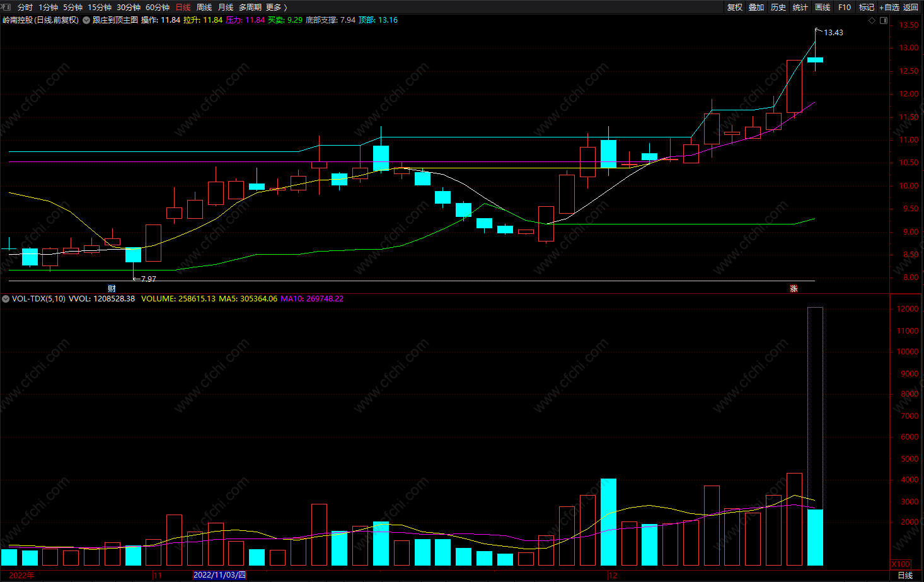Screen dimensions: 924x582
Task: Click the latest cyan candlestick near 13.43
Action: tap(815, 60)
